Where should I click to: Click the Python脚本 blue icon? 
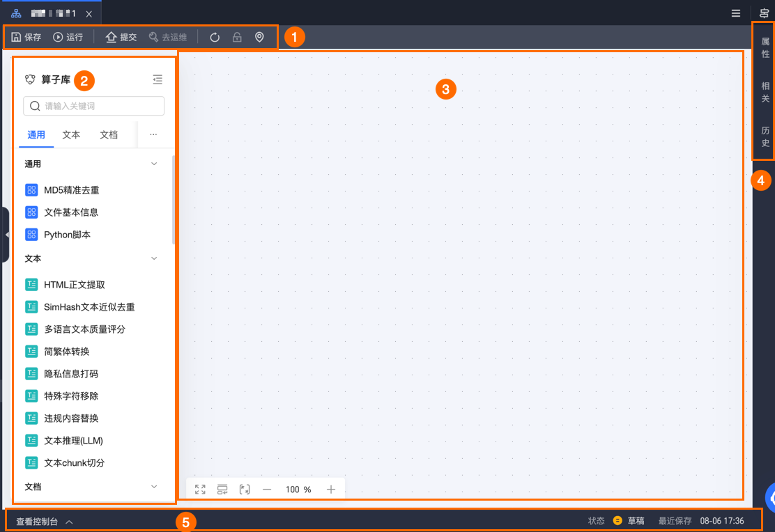click(31, 234)
